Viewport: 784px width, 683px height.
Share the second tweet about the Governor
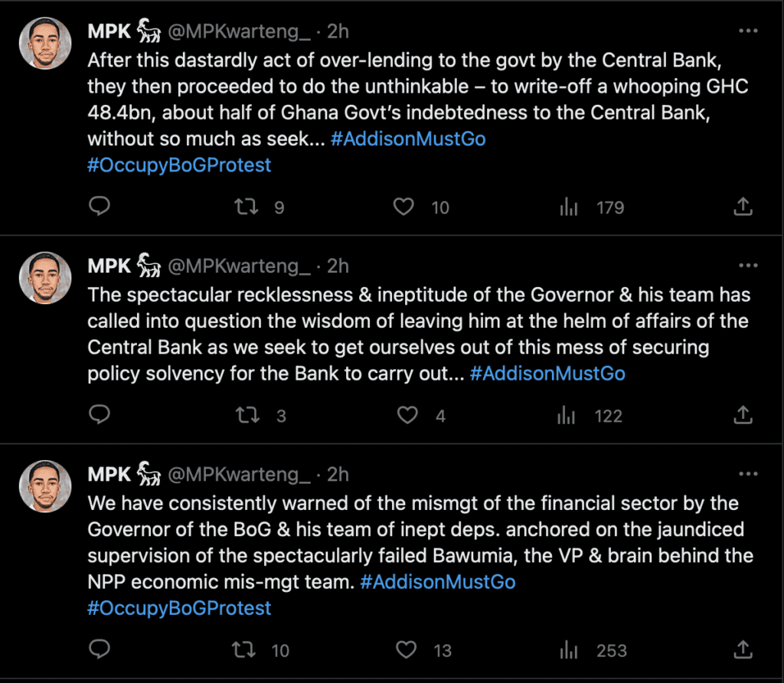point(743,415)
